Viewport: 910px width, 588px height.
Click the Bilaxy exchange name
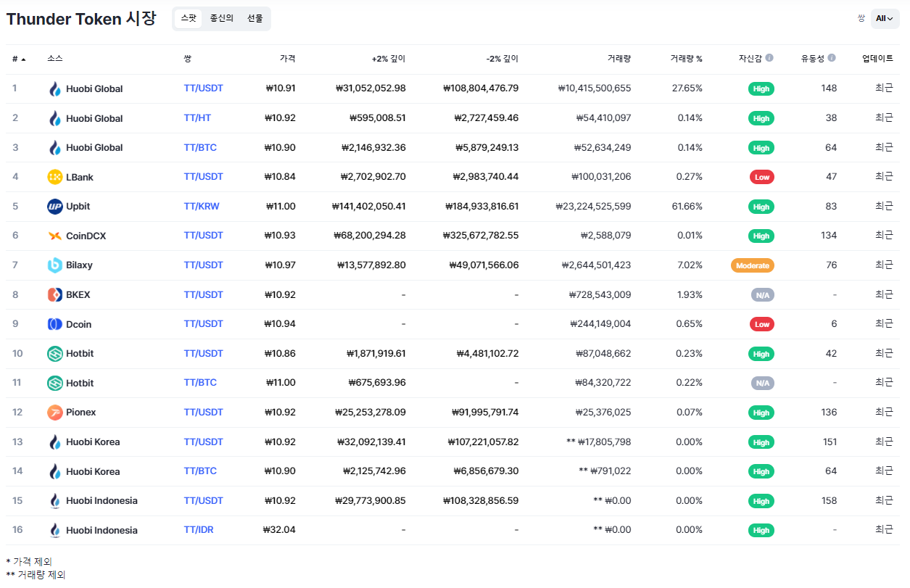[79, 265]
